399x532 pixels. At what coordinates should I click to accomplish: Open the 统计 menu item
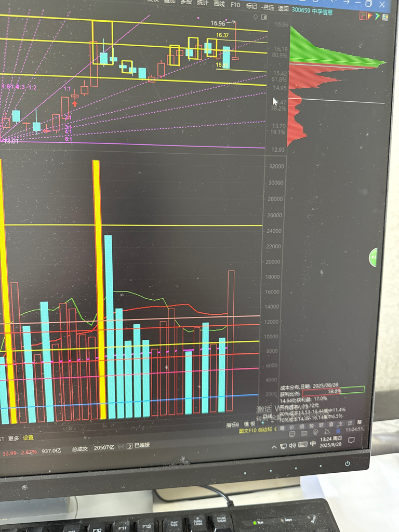point(202,3)
